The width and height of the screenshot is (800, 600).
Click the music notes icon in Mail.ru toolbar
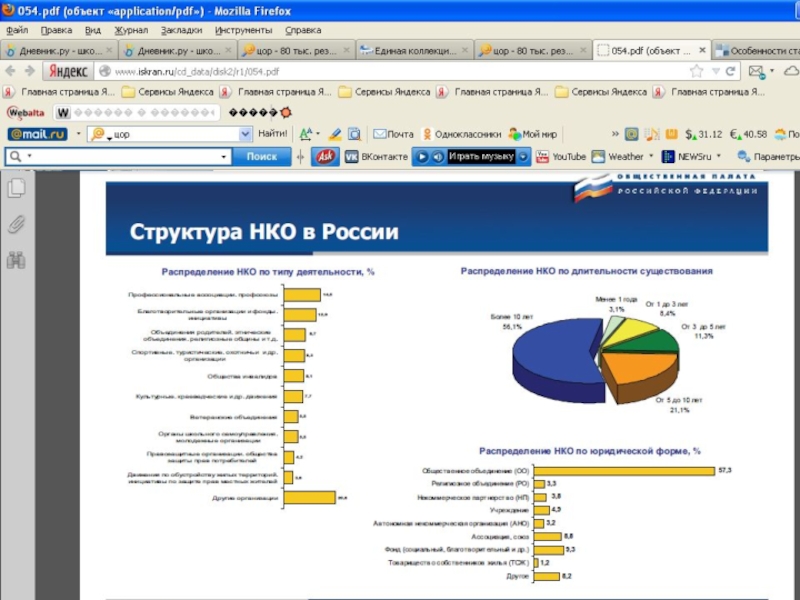click(x=652, y=134)
